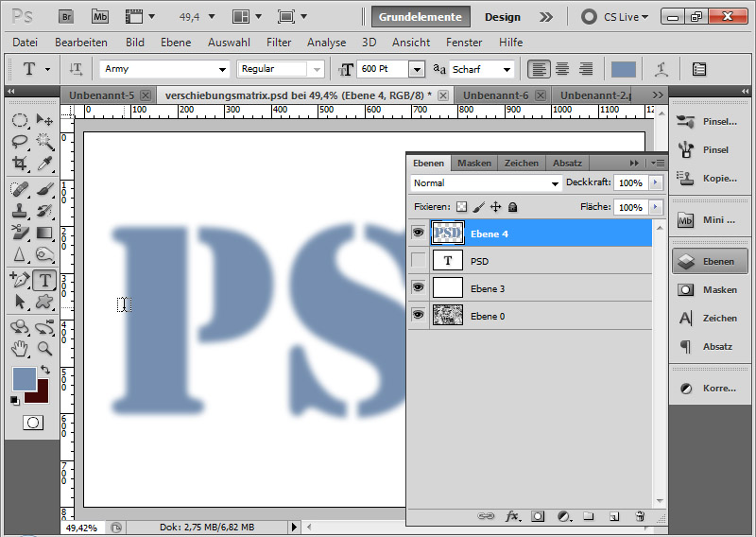Click the delete layer trash icon
Screen dimensions: 756x537
pos(640,516)
